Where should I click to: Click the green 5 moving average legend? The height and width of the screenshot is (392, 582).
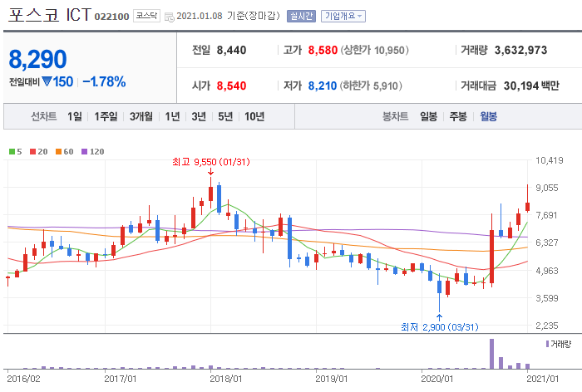[16, 151]
